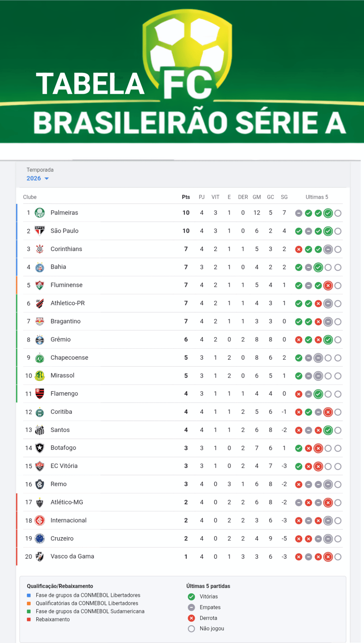Click Palmeiras' highlighted latest win indicator
The height and width of the screenshot is (643, 364).
tap(328, 213)
